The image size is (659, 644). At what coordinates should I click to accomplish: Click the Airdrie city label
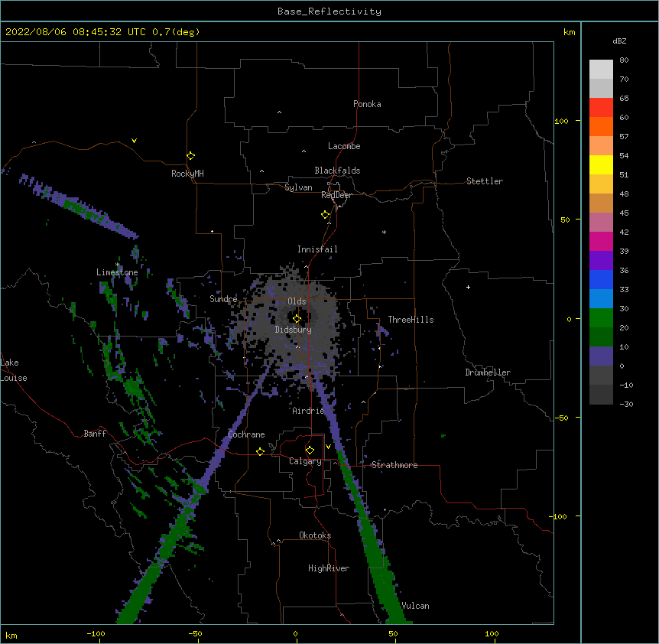click(309, 411)
